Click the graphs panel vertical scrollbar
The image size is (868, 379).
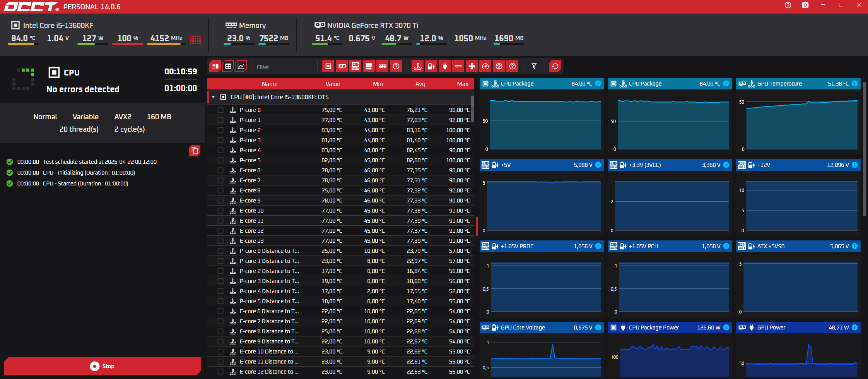(x=865, y=149)
